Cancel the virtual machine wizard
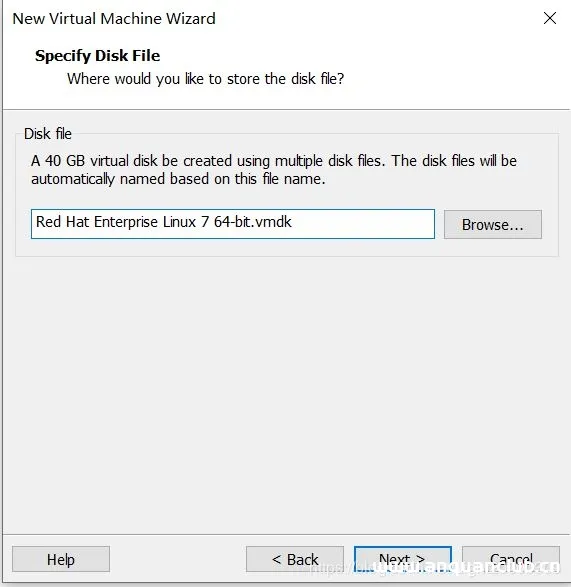Image resolution: width=571 pixels, height=587 pixels. coord(511,559)
